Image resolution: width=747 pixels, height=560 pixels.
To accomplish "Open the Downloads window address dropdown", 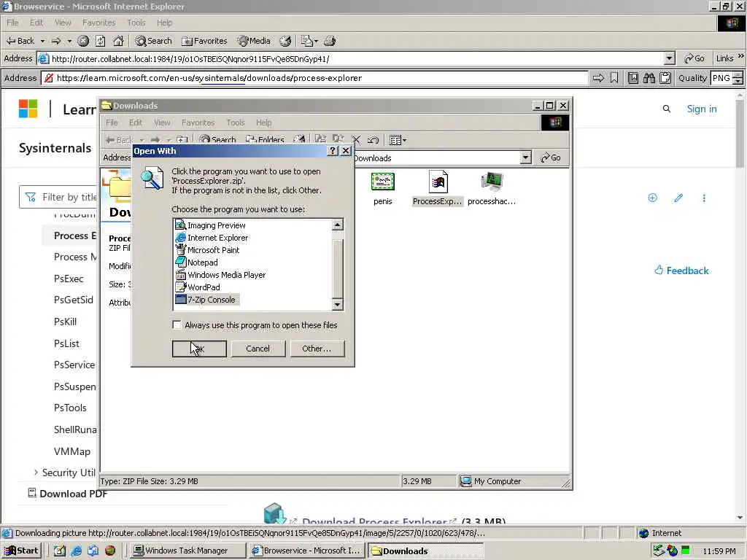I will click(x=525, y=157).
